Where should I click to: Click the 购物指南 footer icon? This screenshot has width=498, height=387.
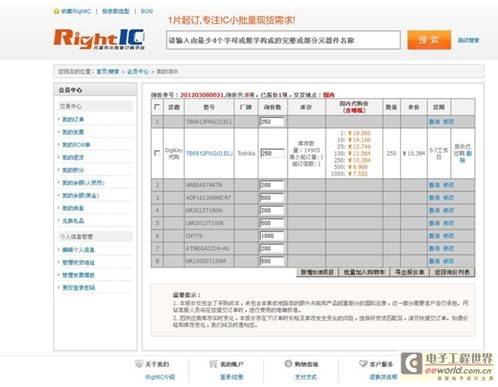288,364
